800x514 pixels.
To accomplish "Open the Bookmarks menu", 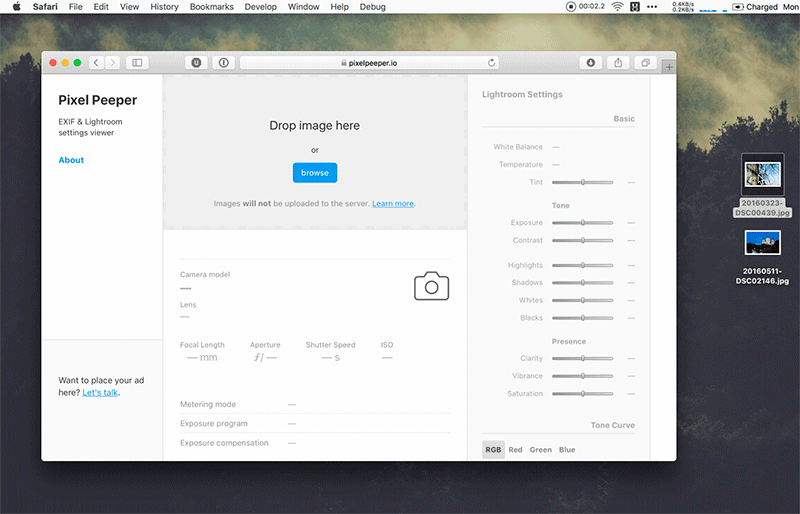I will click(x=210, y=7).
